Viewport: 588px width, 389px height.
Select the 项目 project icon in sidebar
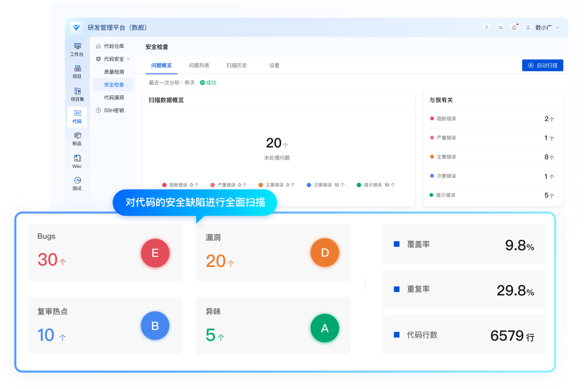click(77, 68)
